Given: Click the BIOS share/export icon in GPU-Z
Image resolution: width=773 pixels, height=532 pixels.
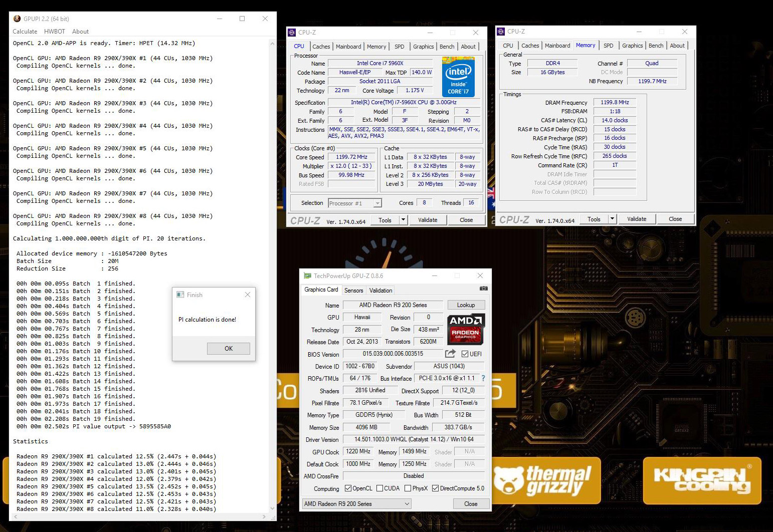Looking at the screenshot, I should 450,354.
